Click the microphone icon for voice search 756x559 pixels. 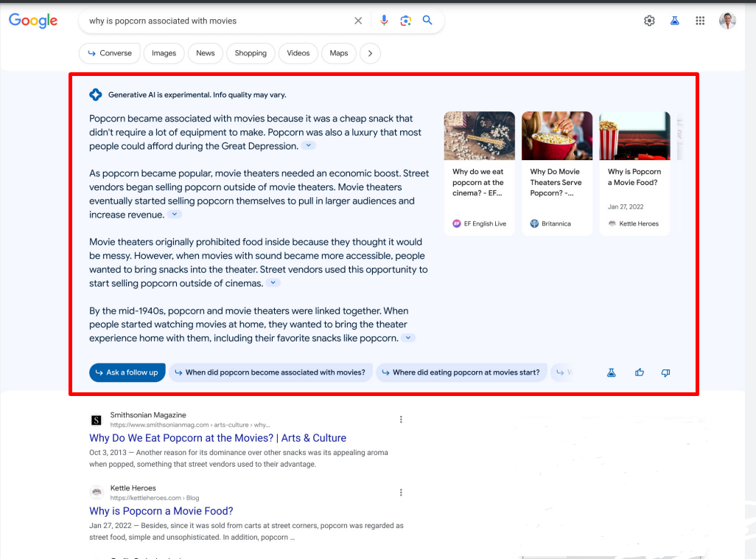click(x=383, y=21)
